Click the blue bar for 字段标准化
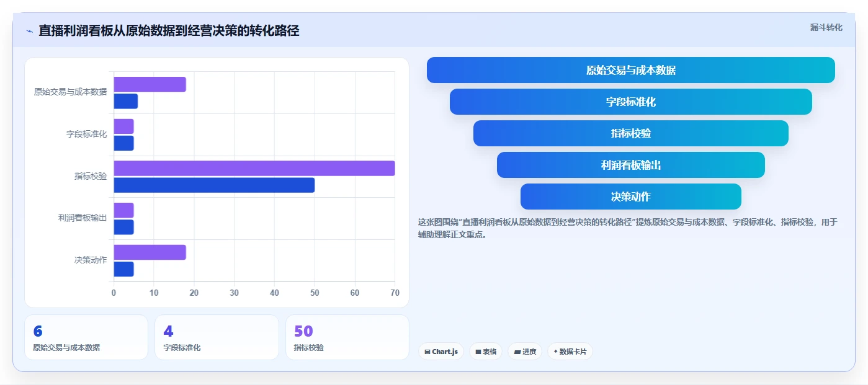This screenshot has height=385, width=868. [123, 143]
